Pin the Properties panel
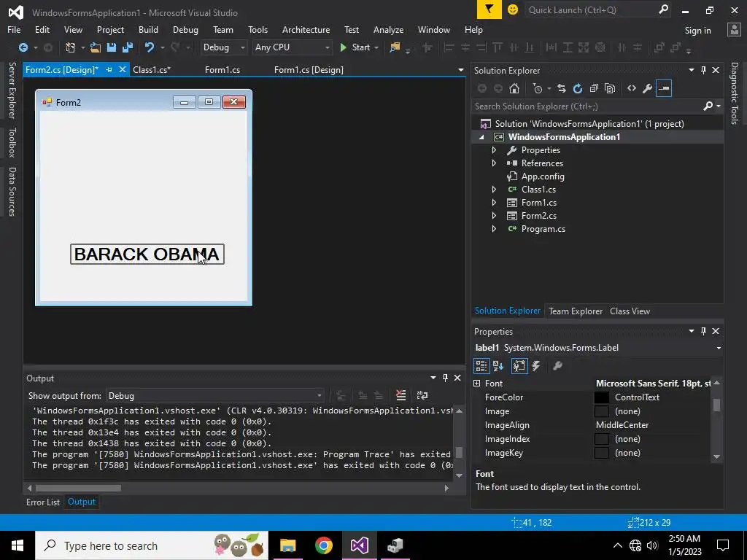This screenshot has width=747, height=560. [704, 331]
